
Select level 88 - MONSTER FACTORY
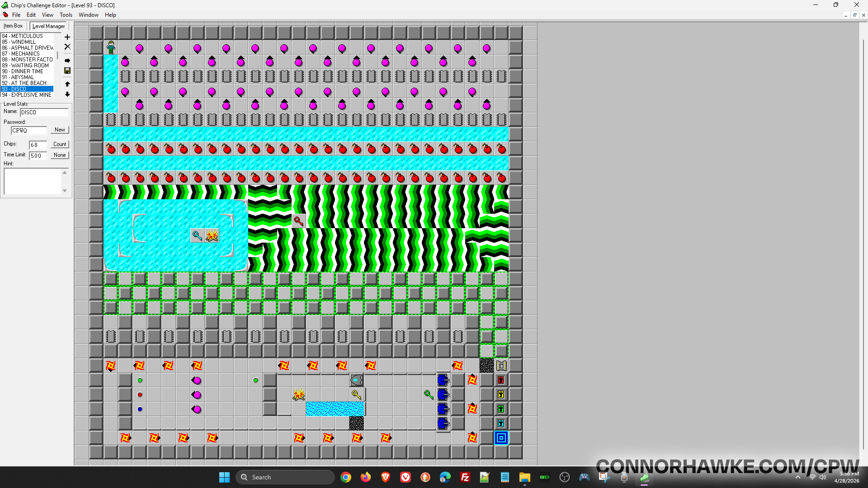(27, 60)
